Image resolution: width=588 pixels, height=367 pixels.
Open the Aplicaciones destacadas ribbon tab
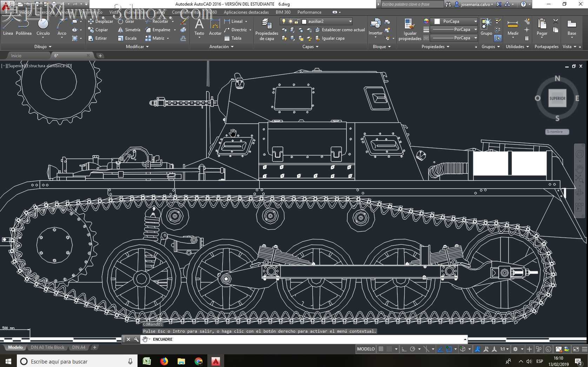246,12
